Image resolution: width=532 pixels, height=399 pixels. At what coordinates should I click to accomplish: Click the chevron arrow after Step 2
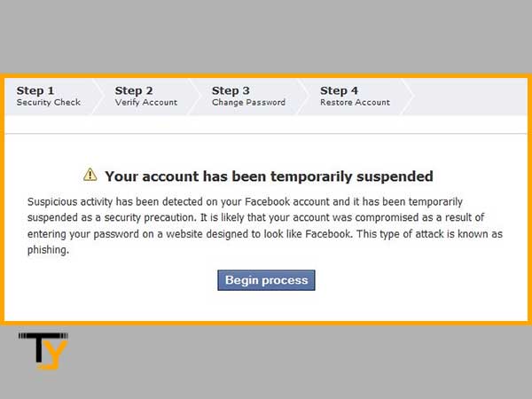point(195,97)
